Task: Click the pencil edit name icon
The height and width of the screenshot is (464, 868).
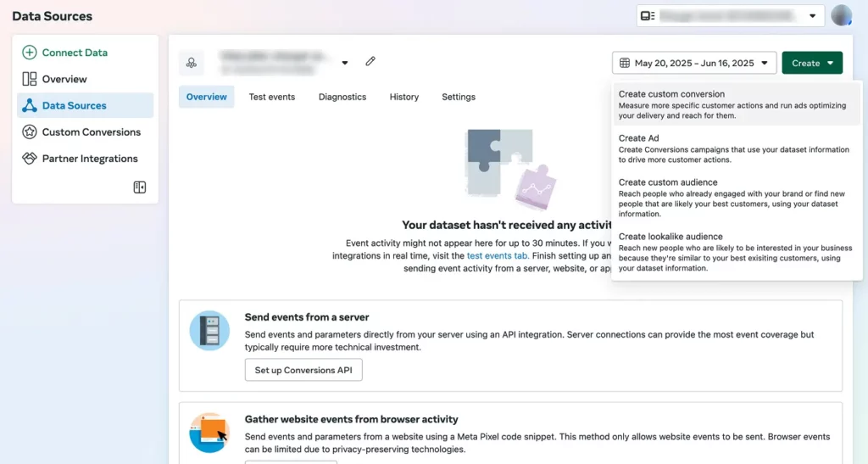Action: pyautogui.click(x=370, y=61)
